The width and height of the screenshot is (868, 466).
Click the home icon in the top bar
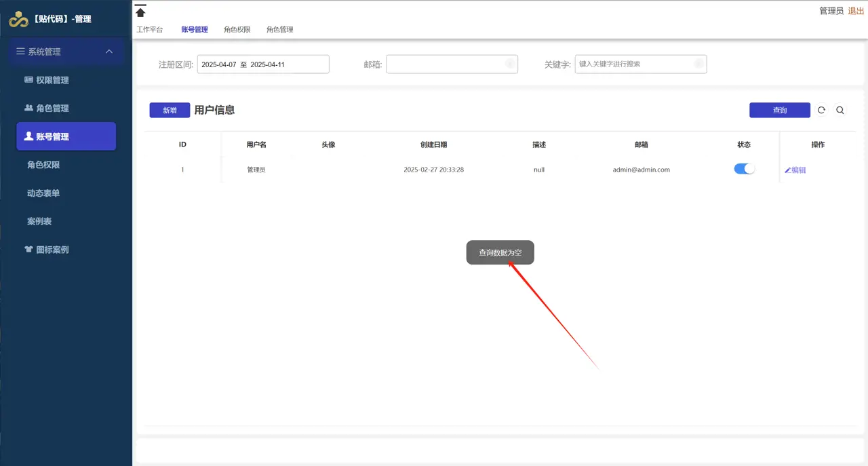click(140, 12)
